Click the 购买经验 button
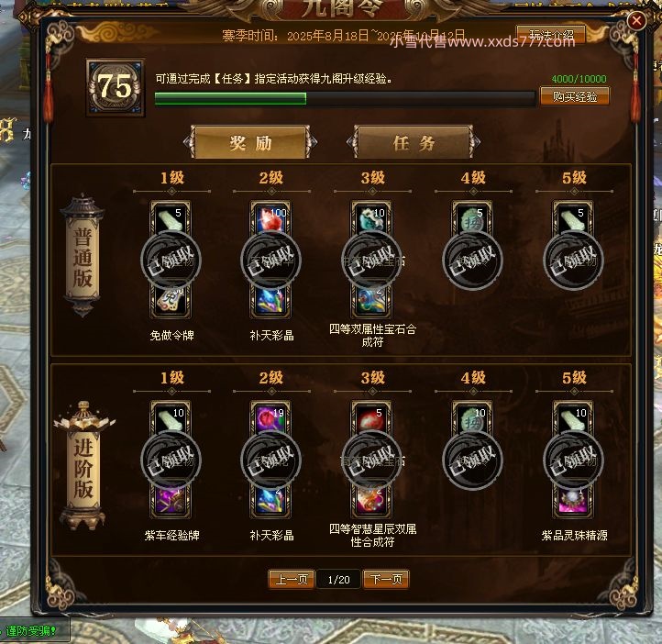The height and width of the screenshot is (644, 662). point(575,96)
